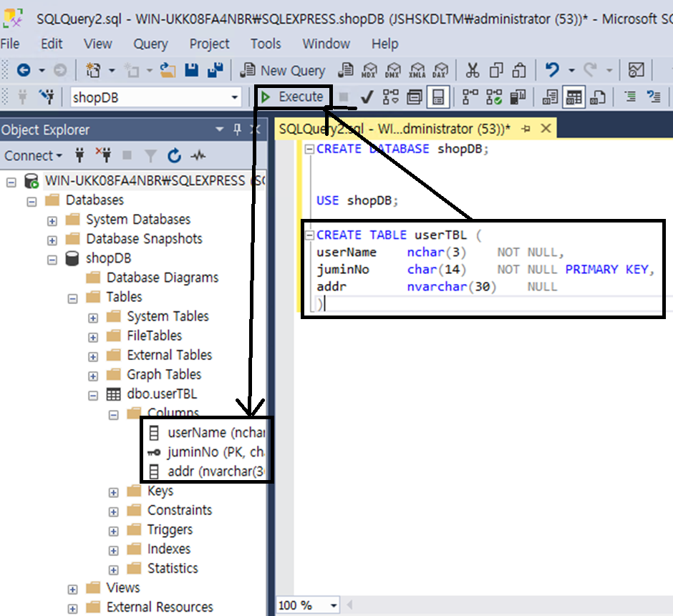Refresh the Object Explorer tree

tap(174, 155)
